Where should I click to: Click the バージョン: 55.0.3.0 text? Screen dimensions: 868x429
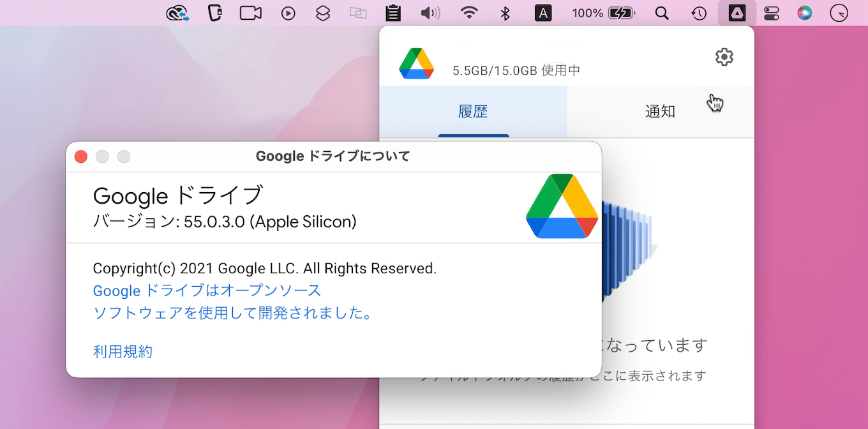225,222
